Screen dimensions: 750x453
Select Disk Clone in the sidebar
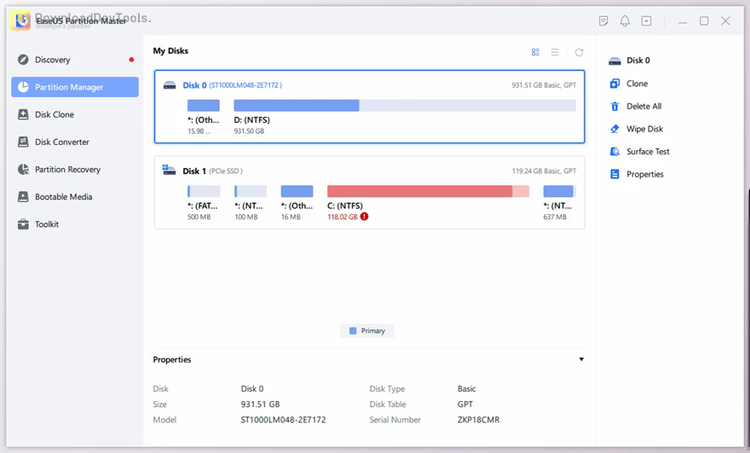pos(54,115)
